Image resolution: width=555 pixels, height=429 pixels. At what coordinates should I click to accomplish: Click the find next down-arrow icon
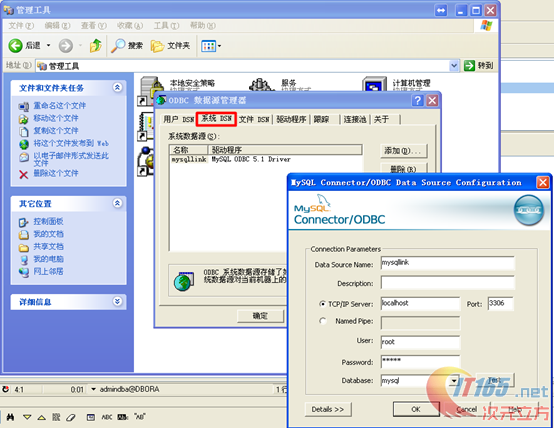(x=27, y=417)
